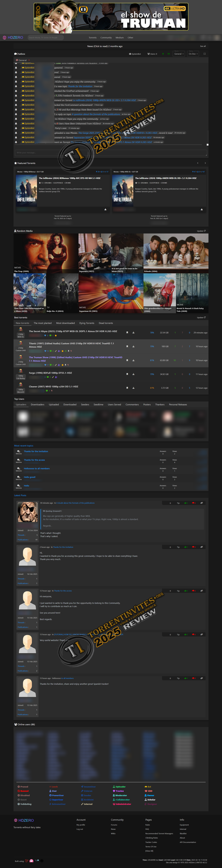
Task: Open the 'Hello good!' forum topic
Action: pyautogui.click(x=30, y=477)
